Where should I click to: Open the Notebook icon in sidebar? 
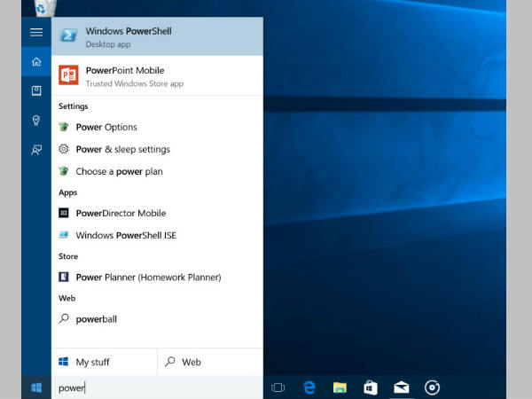36,91
